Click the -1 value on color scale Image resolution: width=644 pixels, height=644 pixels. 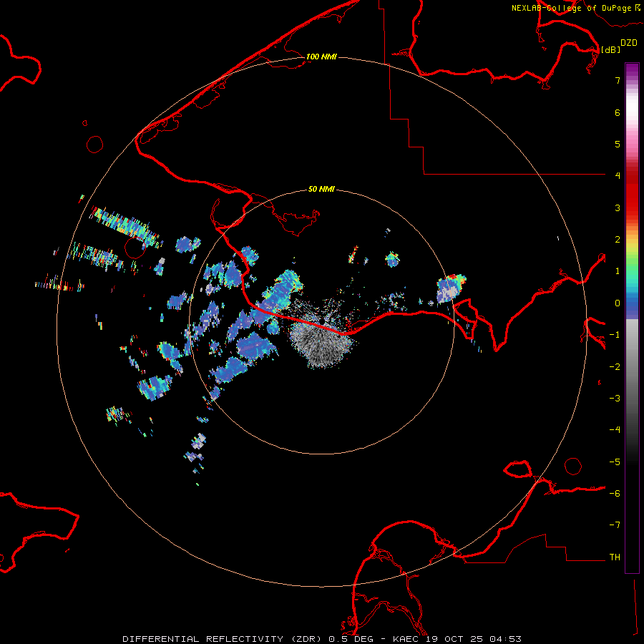[x=615, y=335]
